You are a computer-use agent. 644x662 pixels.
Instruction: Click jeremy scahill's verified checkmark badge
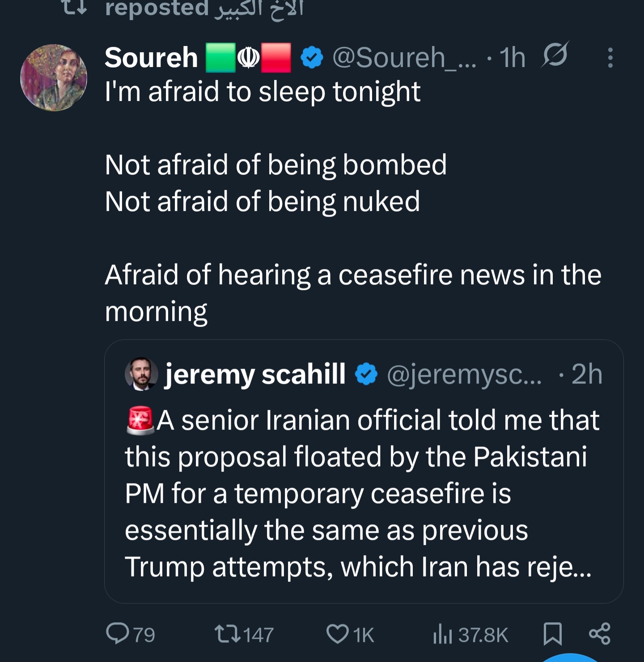point(366,374)
